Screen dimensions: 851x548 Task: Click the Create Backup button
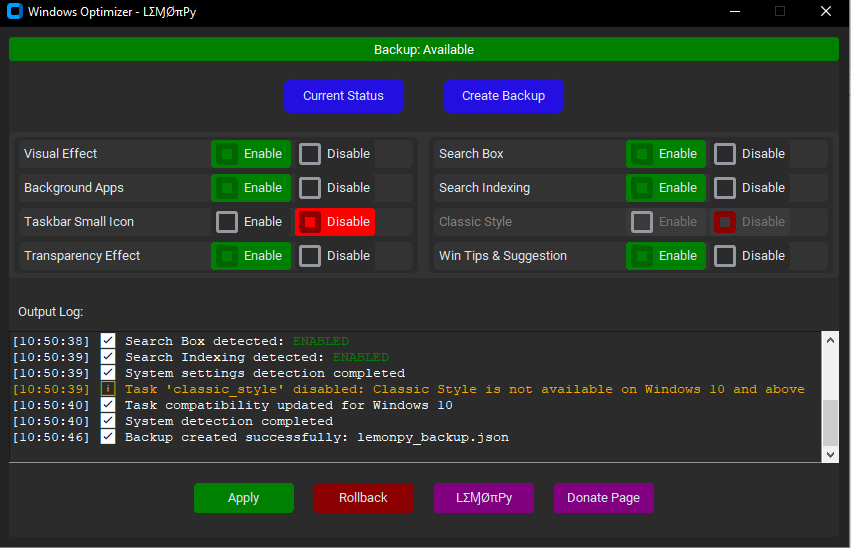point(503,96)
